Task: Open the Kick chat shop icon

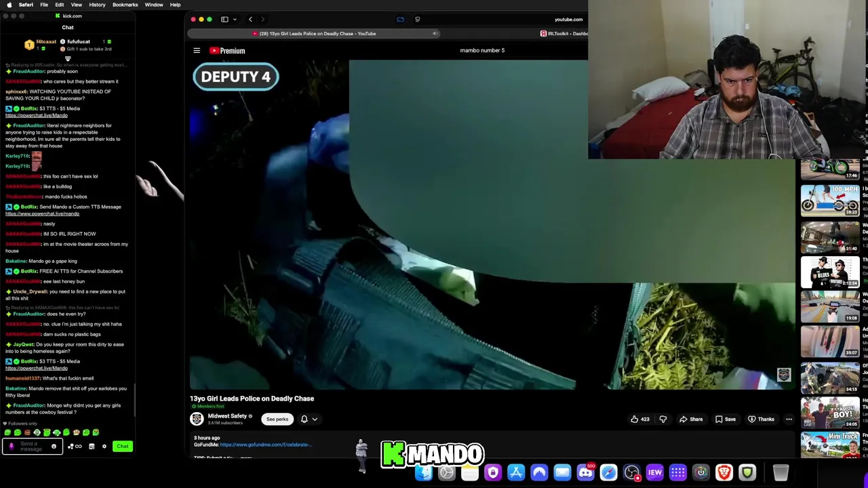Action: coord(92,447)
